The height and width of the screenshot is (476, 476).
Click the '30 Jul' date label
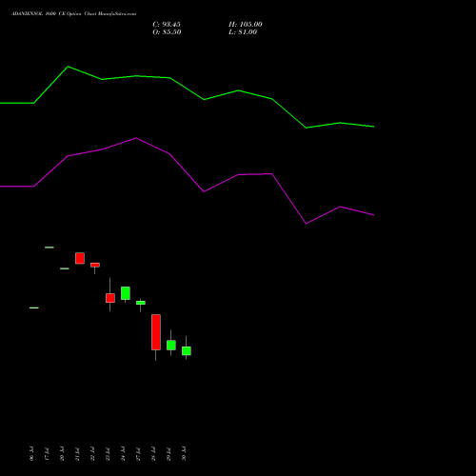(184, 454)
